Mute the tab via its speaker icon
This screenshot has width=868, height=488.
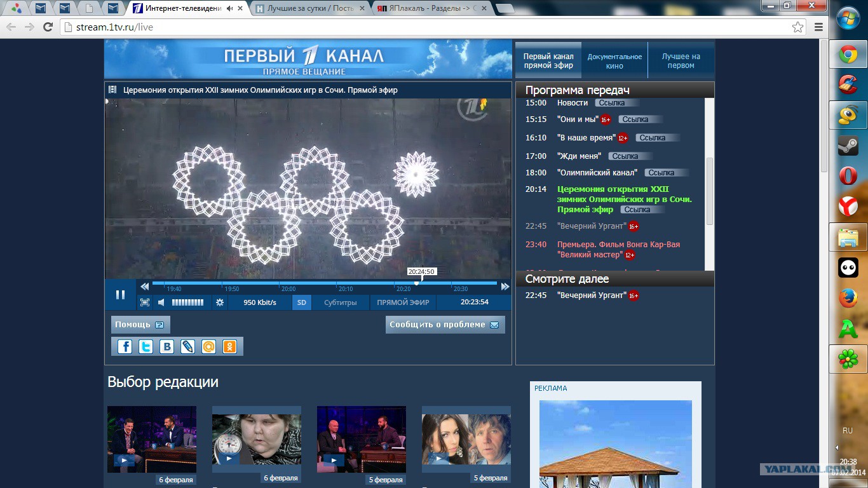coord(229,8)
